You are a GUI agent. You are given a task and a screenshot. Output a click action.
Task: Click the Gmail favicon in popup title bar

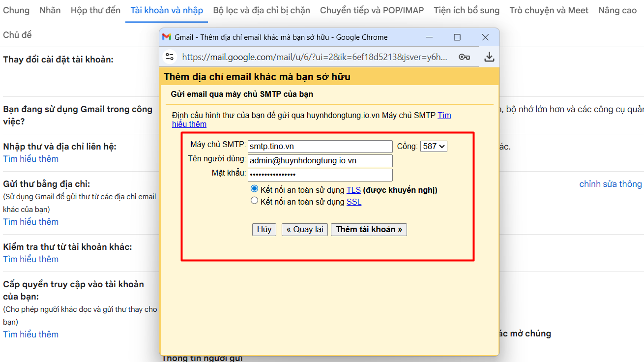(x=167, y=37)
